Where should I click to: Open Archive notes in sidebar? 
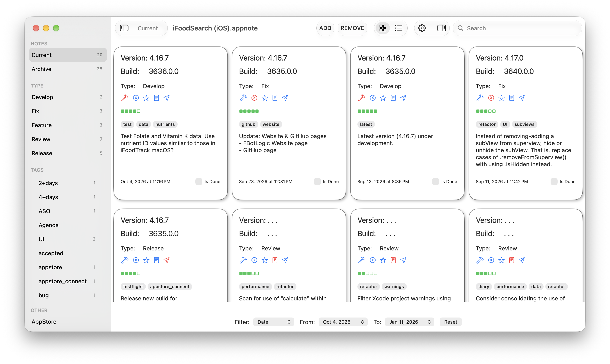tap(68, 69)
